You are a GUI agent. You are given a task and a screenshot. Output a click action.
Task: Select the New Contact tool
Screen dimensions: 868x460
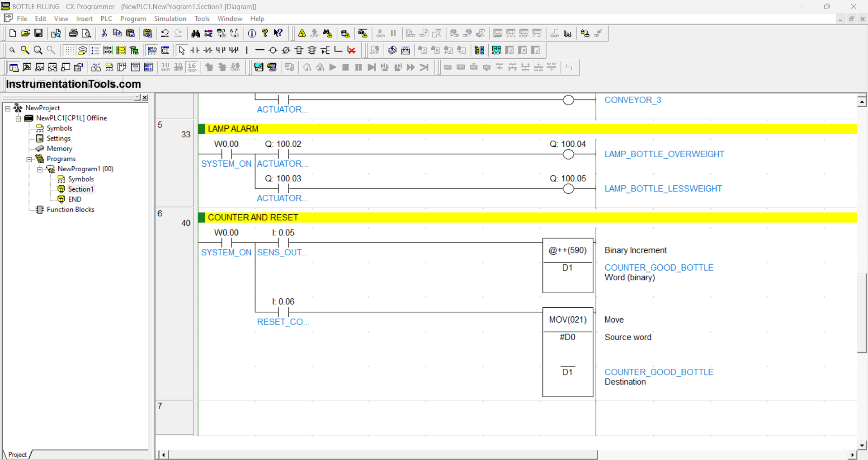(195, 50)
